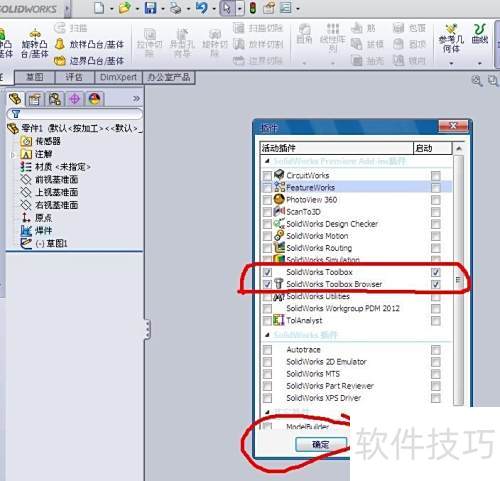
Task: Open the Reference Geometry dropdown arrow
Action: coord(451,63)
